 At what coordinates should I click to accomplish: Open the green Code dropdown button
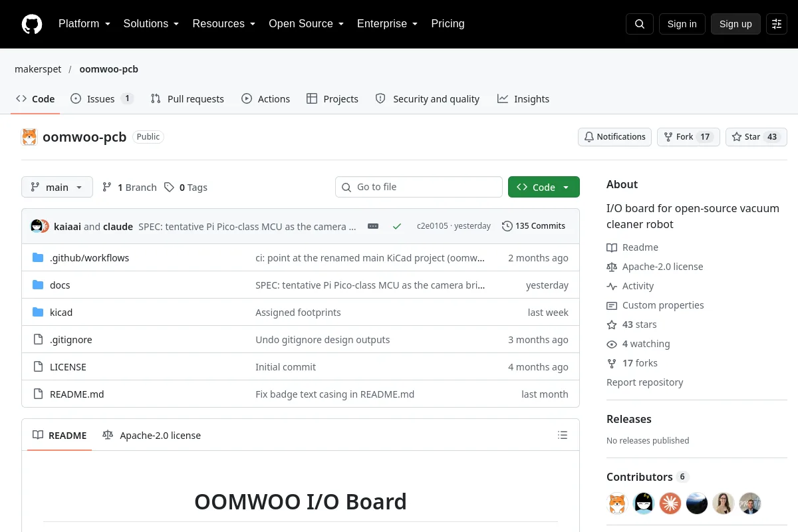click(544, 188)
